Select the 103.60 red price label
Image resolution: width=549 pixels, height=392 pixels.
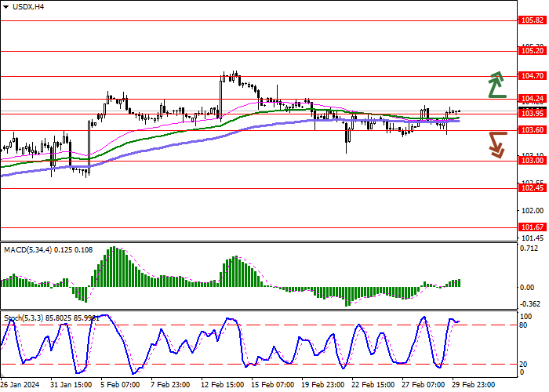(533, 130)
